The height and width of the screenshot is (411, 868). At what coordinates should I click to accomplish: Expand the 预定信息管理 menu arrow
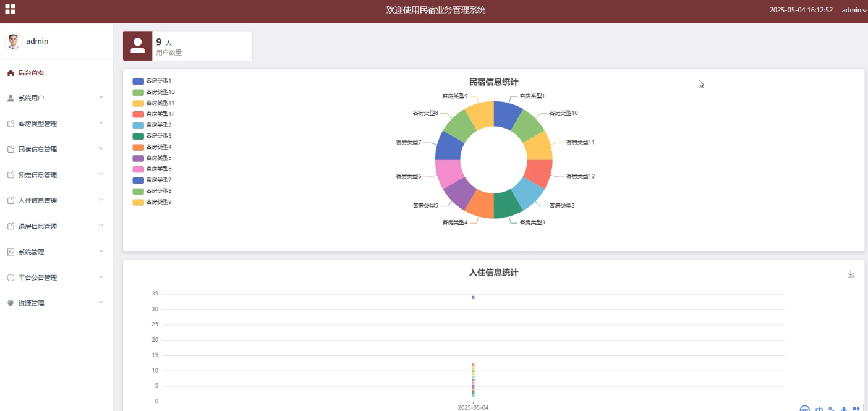pos(101,174)
